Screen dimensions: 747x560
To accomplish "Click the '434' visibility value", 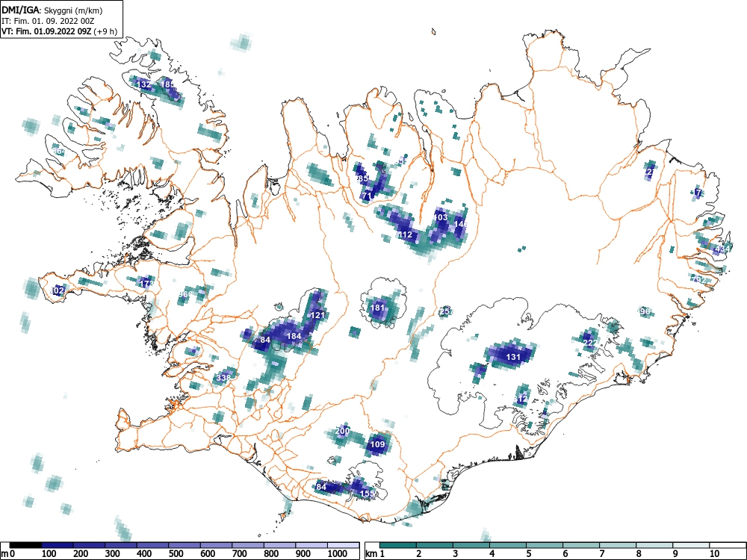I will 722,249.
